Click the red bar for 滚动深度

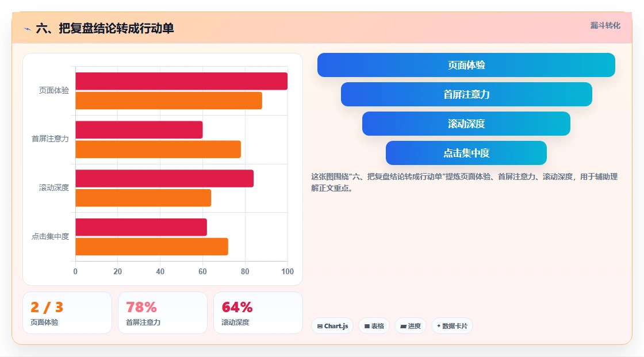164,178
